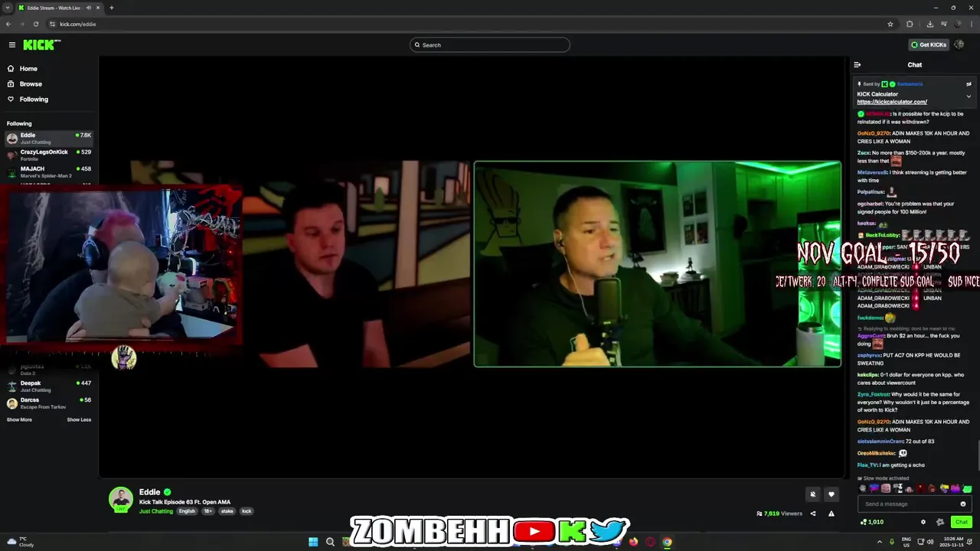Click the Get KICKs button
Viewport: 980px width, 551px height.
[x=929, y=45]
